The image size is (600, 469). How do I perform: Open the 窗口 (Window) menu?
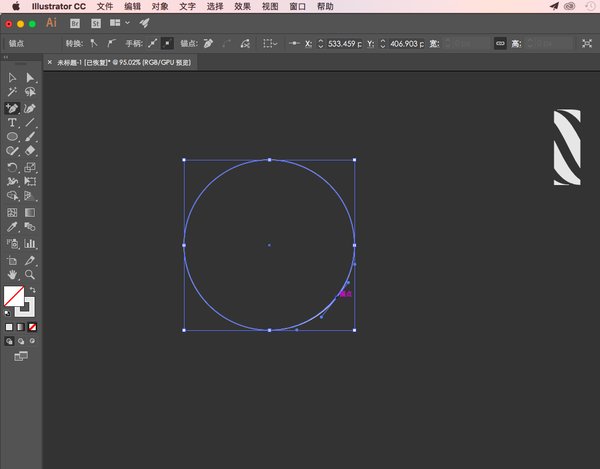[x=298, y=6]
